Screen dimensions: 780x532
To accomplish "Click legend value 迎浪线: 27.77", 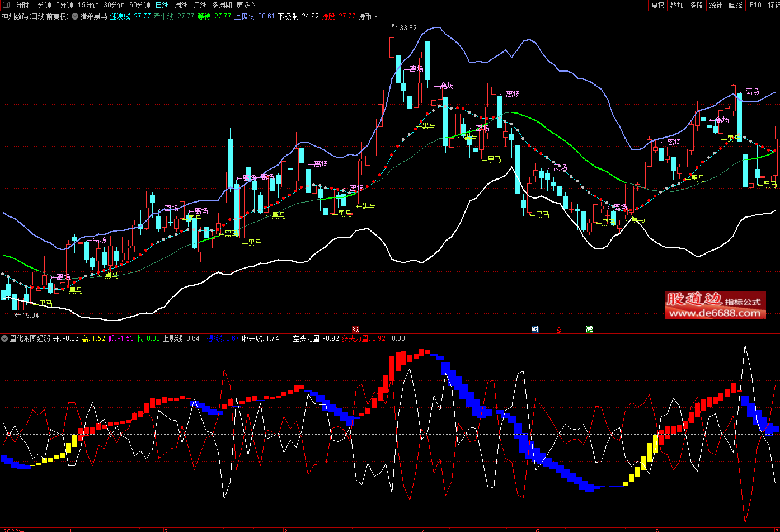I will click(x=130, y=16).
